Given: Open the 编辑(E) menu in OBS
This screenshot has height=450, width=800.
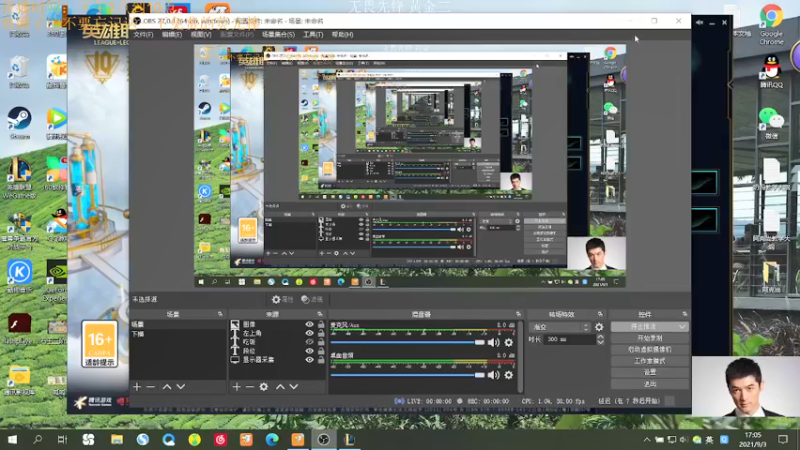Looking at the screenshot, I should (x=171, y=35).
